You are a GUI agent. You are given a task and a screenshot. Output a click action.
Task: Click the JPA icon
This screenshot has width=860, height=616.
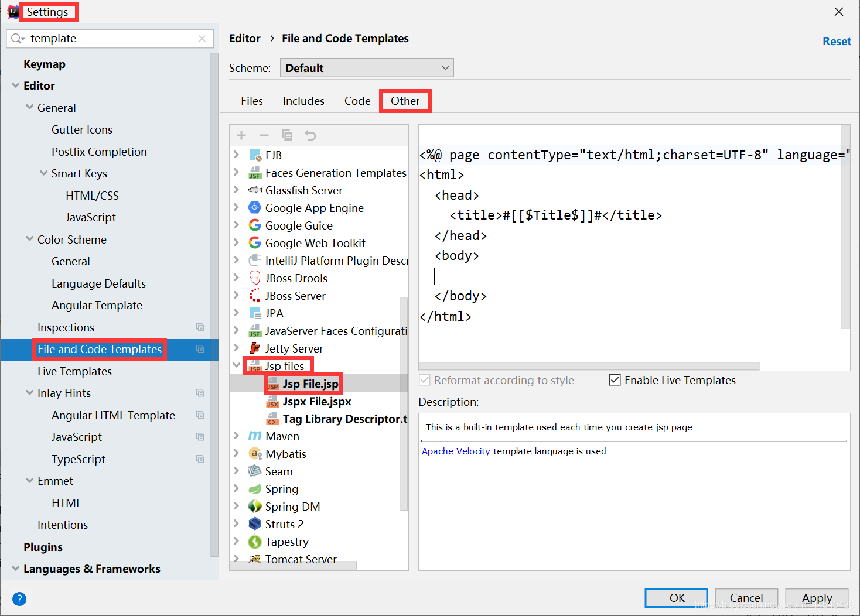tap(255, 313)
